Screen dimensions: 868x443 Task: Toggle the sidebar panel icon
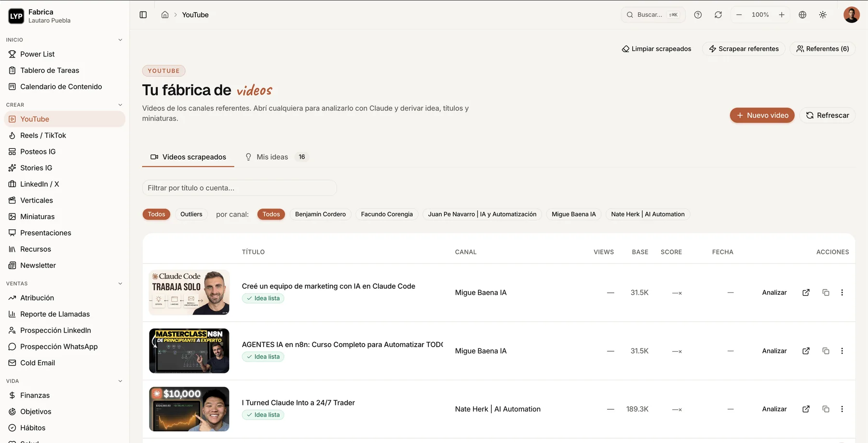[143, 15]
